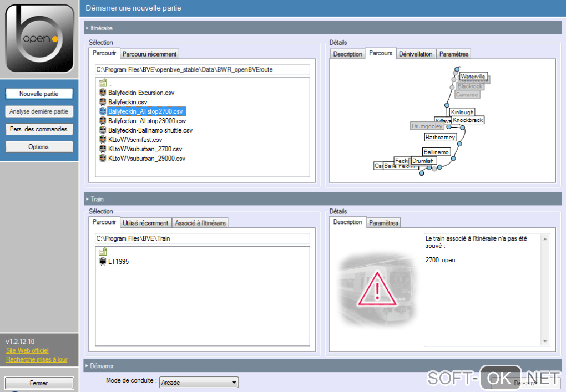Open the Utilisé récemment tab

pos(145,223)
